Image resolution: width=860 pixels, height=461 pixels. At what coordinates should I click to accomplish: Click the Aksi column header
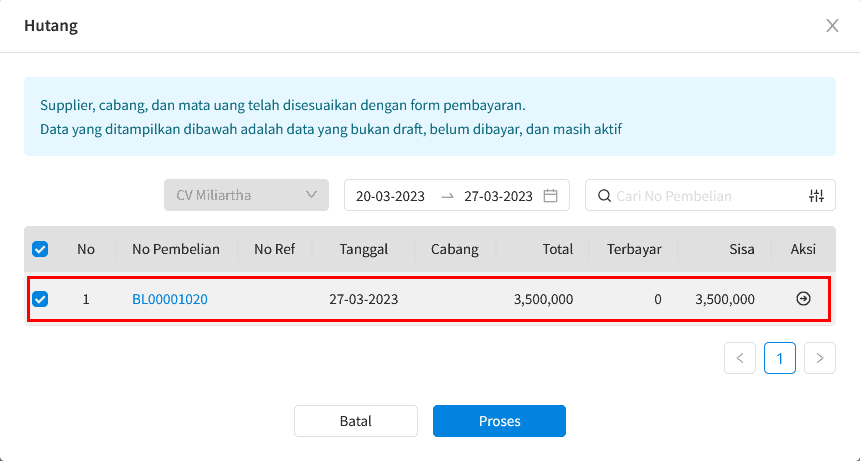803,249
